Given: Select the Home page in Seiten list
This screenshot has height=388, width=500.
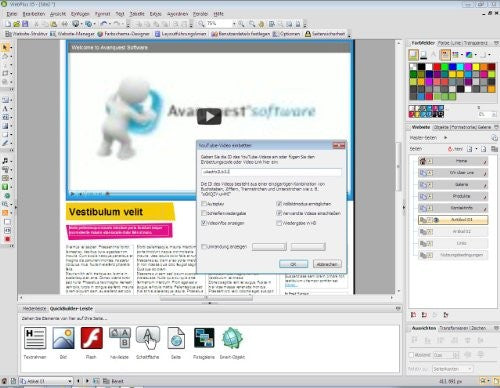Looking at the screenshot, I should click(453, 161).
